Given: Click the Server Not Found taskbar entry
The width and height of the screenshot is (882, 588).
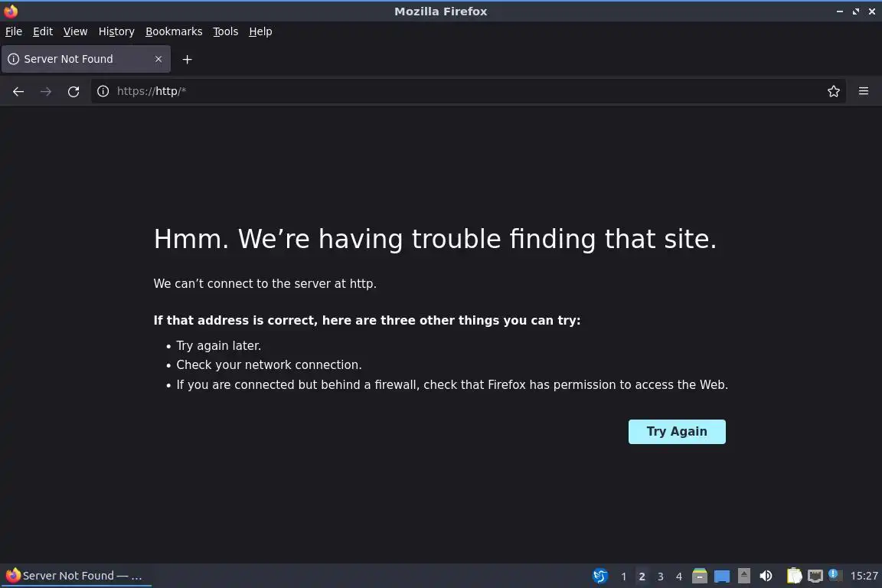Looking at the screenshot, I should click(76, 576).
